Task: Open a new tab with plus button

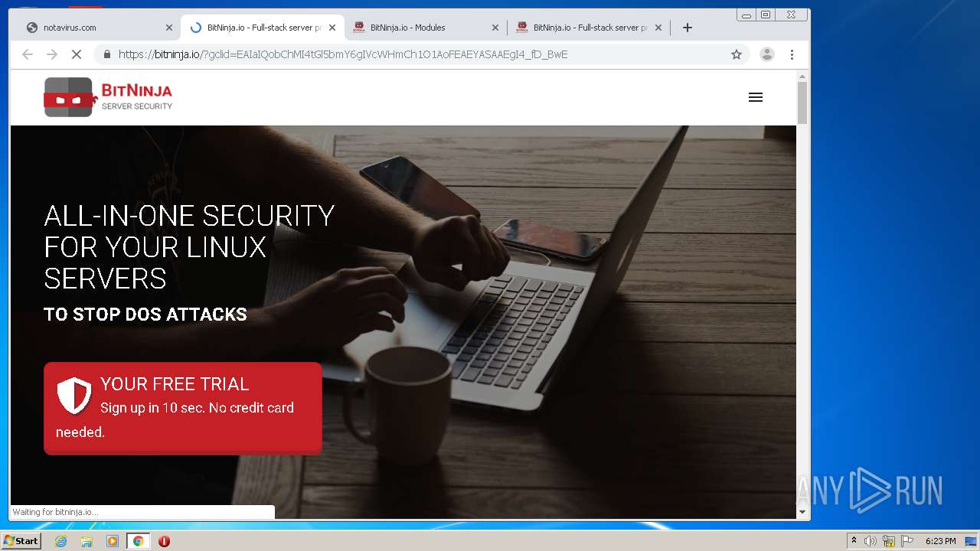Action: click(x=688, y=28)
